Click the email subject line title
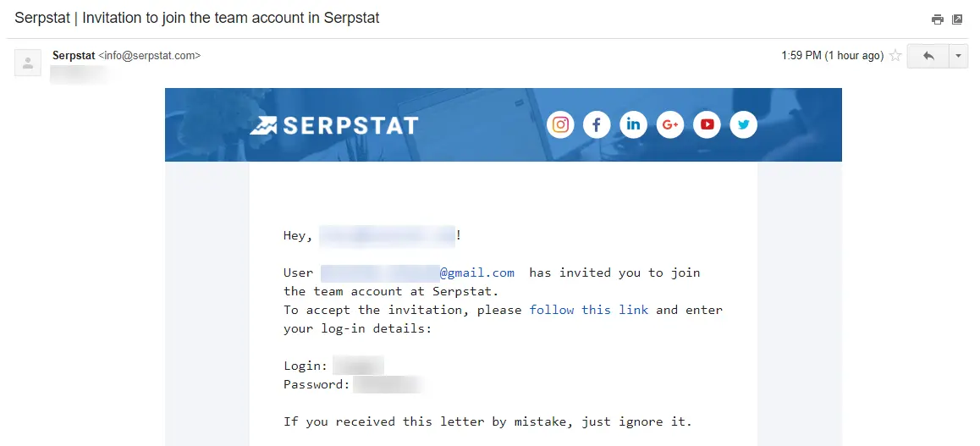Screen dimensions: 980x446 click(197, 18)
